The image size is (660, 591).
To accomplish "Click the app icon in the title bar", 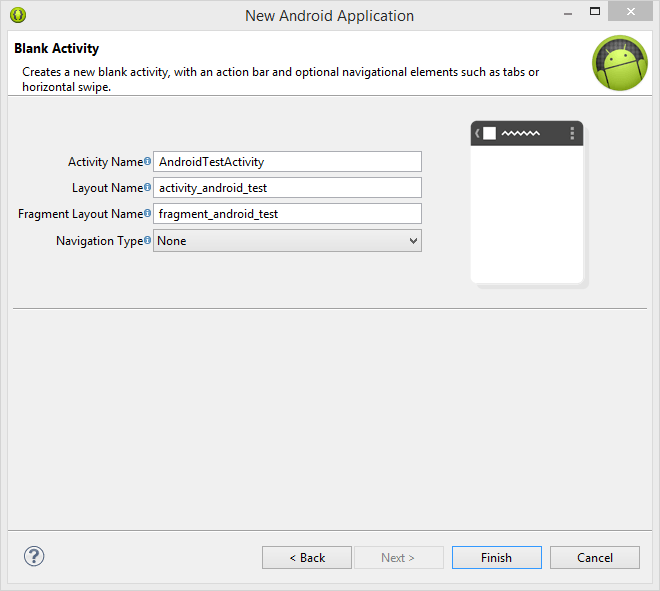I will [x=17, y=15].
